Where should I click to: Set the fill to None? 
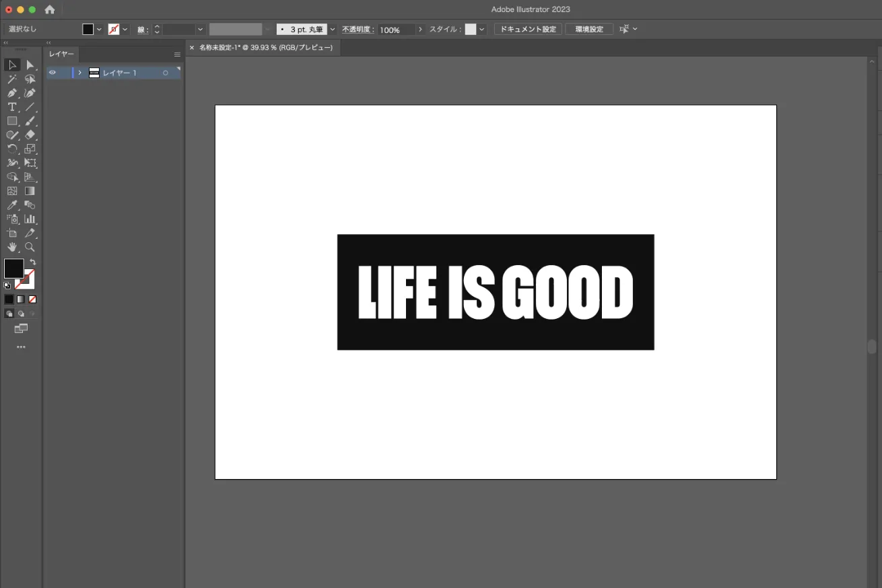click(x=32, y=299)
